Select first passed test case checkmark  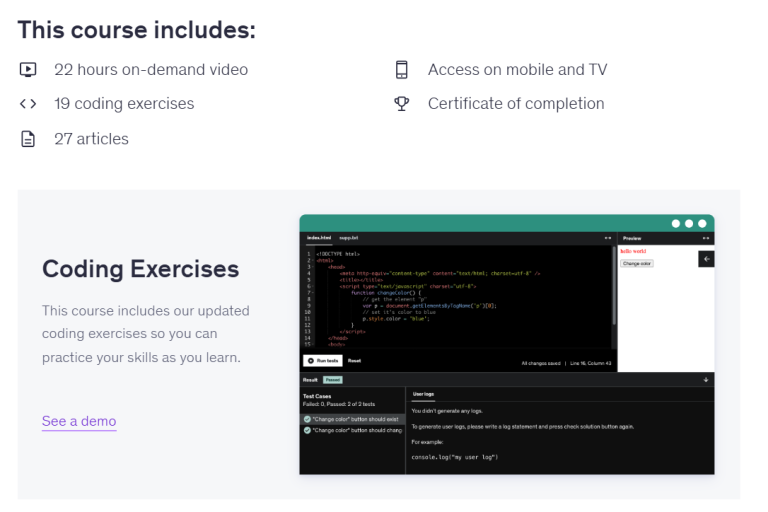coord(307,418)
